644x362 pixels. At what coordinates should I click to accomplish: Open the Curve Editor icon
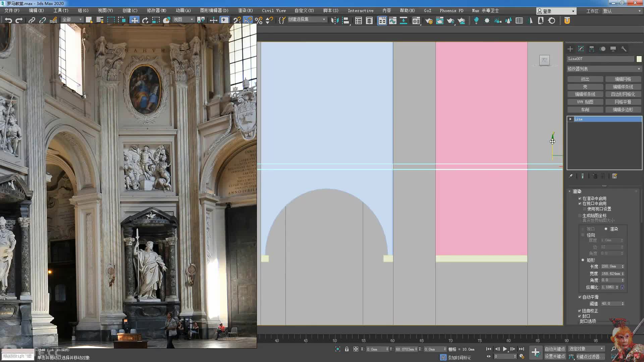393,21
